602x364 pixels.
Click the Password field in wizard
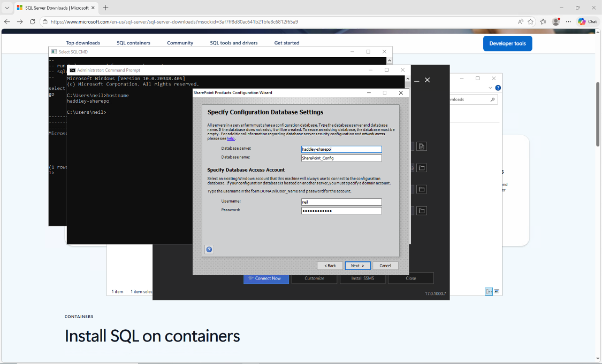[x=341, y=211]
